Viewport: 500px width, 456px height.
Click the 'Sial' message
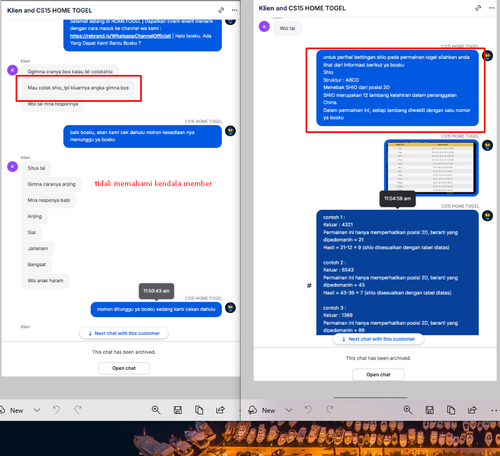[32, 232]
